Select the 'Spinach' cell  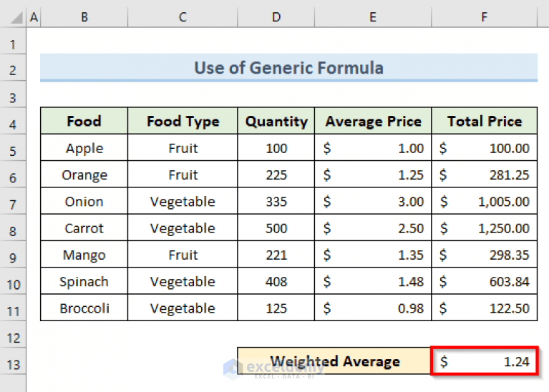(x=84, y=281)
